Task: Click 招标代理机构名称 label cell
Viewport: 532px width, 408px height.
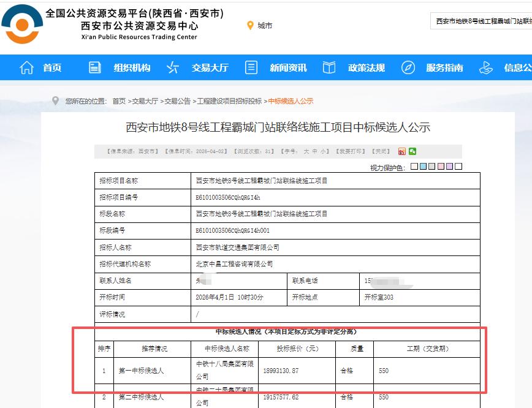Action: [143, 264]
